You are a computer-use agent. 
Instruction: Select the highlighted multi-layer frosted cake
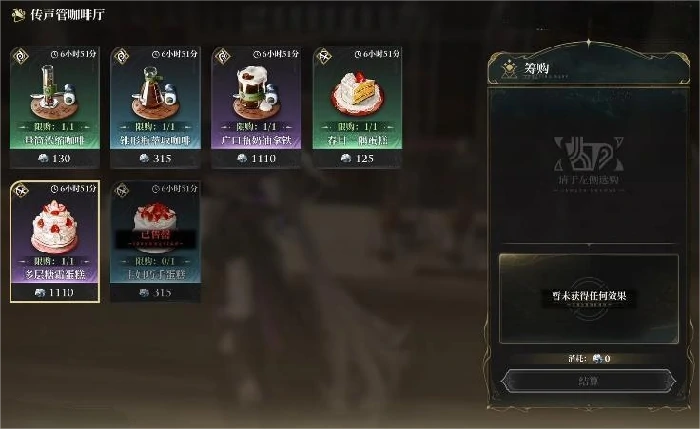[x=55, y=242]
